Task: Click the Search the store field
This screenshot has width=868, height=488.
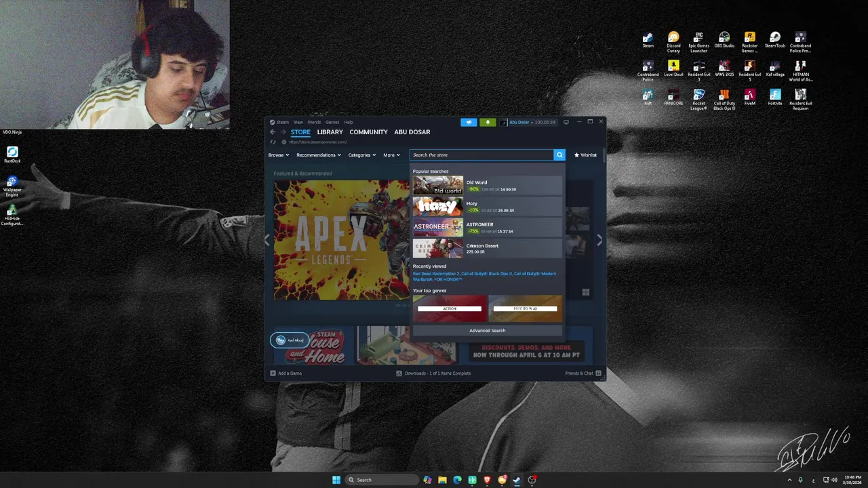Action: click(x=482, y=155)
